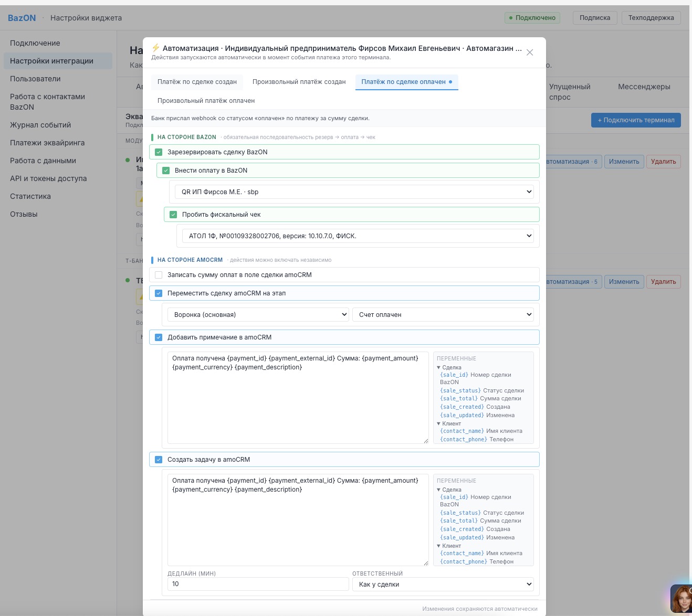Open Мессенджеры tab
Screen dimensions: 692x616
(644, 87)
